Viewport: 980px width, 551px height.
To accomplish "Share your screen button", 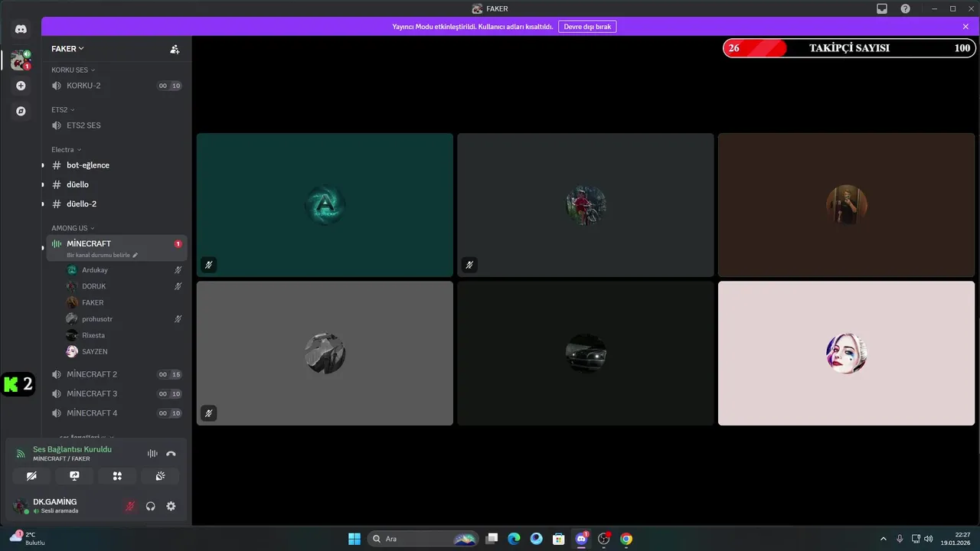I will click(74, 476).
